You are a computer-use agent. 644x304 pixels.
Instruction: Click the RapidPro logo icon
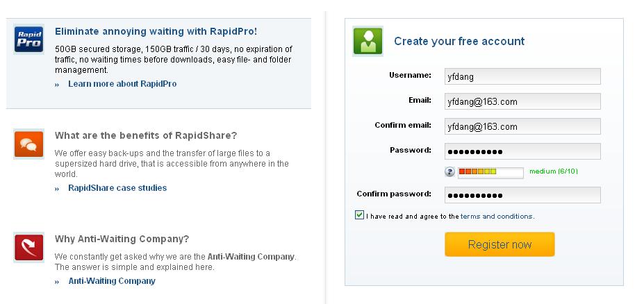click(28, 40)
